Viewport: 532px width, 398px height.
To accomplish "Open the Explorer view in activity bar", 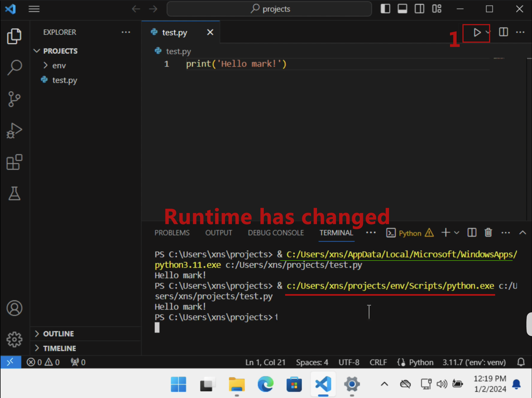I will point(14,36).
